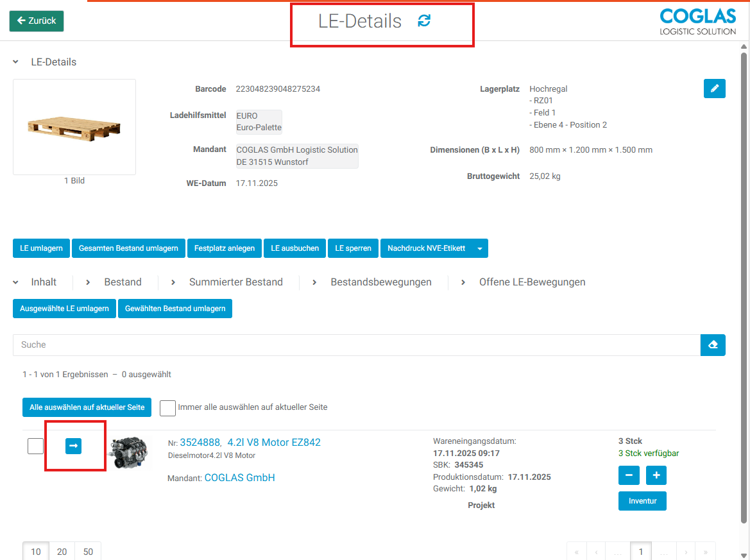750x560 pixels.
Task: Click the '1 Bild' caption
Action: coord(74,181)
